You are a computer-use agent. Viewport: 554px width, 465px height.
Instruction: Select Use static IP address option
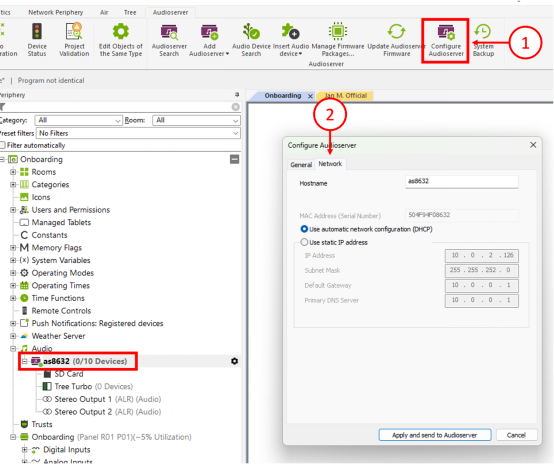(x=304, y=242)
